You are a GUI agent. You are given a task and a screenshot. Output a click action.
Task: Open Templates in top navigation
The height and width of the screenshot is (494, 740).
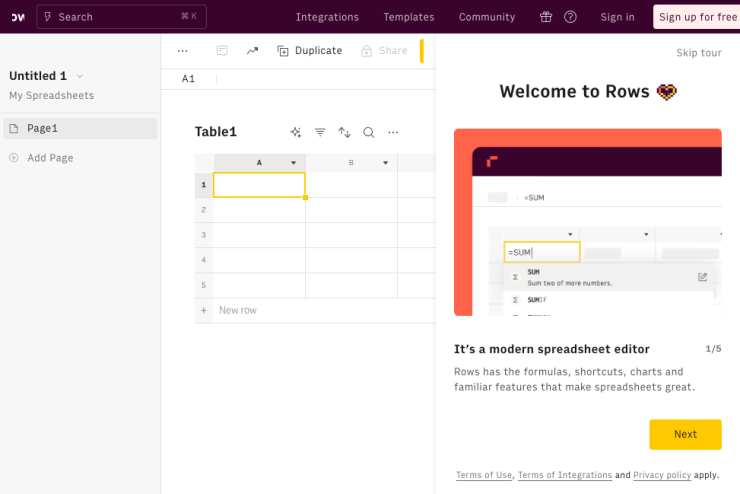(409, 17)
